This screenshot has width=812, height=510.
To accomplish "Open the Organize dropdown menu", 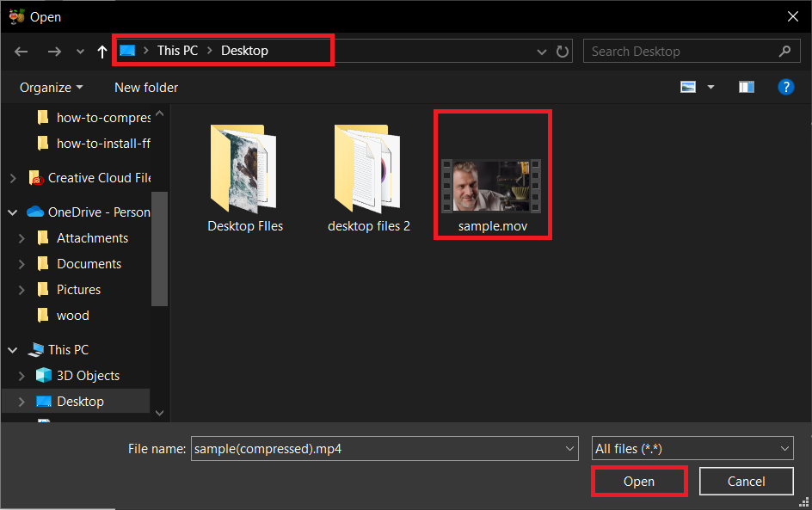I will pos(50,87).
